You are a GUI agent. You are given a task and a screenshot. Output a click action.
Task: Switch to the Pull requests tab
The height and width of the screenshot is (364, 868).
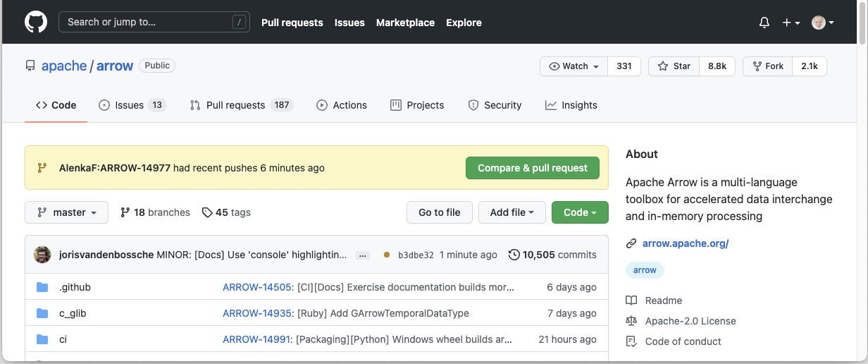(x=235, y=105)
